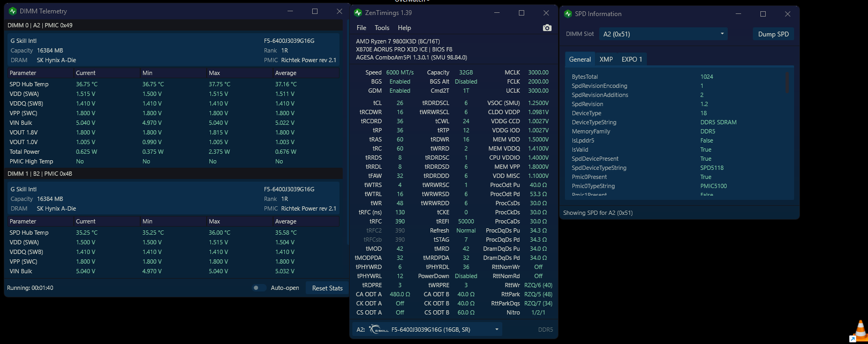Open VLC shortcut icon on desktop
This screenshot has height=344, width=868.
(x=859, y=331)
